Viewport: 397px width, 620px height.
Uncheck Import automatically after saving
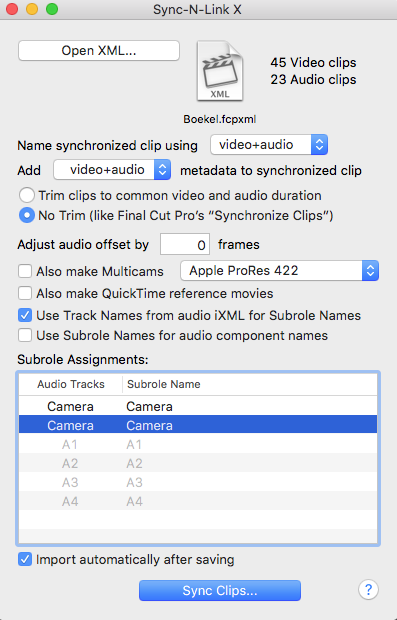click(25, 560)
